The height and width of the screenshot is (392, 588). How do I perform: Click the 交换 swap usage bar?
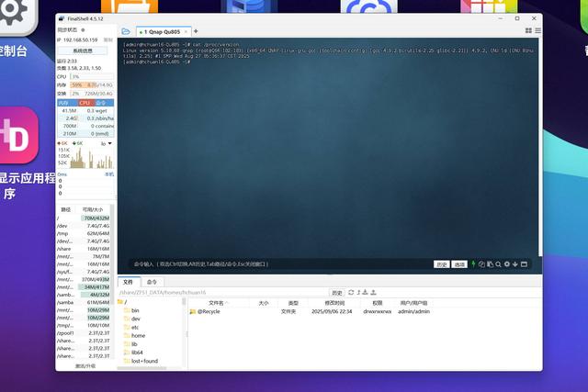point(92,94)
